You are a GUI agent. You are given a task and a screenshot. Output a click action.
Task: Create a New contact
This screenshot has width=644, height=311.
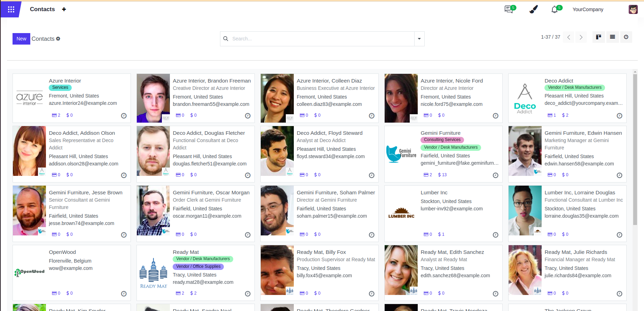[x=21, y=39]
